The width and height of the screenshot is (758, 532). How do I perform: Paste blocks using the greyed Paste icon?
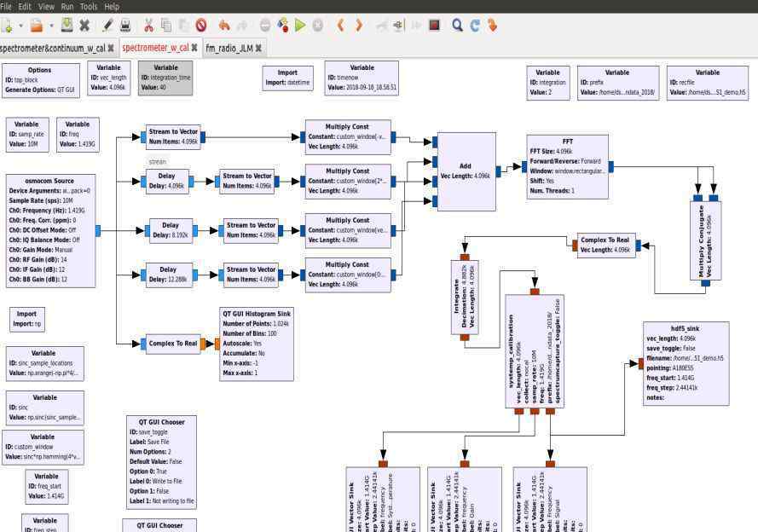pos(183,25)
